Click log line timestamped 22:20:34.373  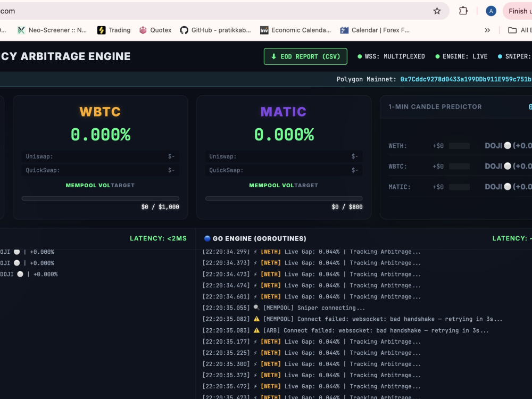311,263
